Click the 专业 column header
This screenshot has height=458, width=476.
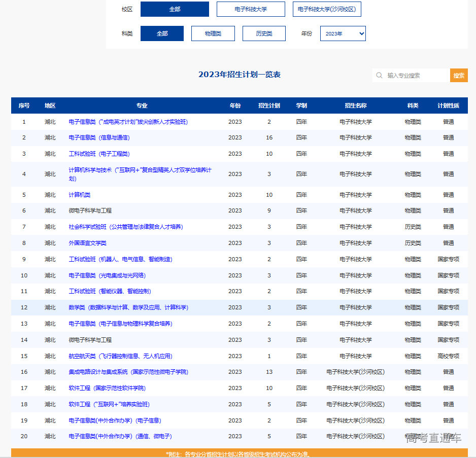pyautogui.click(x=142, y=105)
